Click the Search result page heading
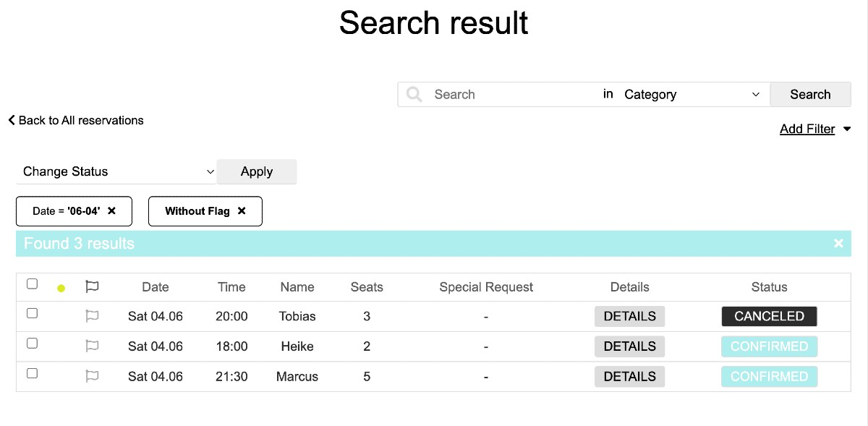 pyautogui.click(x=434, y=22)
